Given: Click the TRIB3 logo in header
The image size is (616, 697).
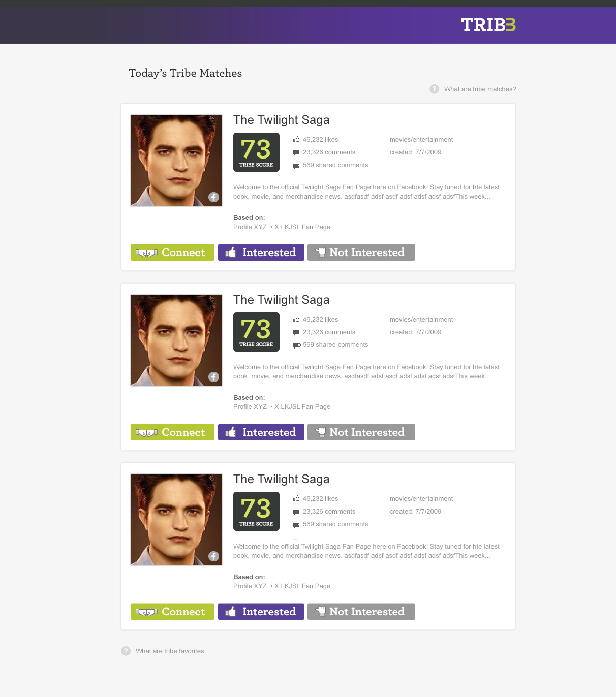Looking at the screenshot, I should point(488,25).
